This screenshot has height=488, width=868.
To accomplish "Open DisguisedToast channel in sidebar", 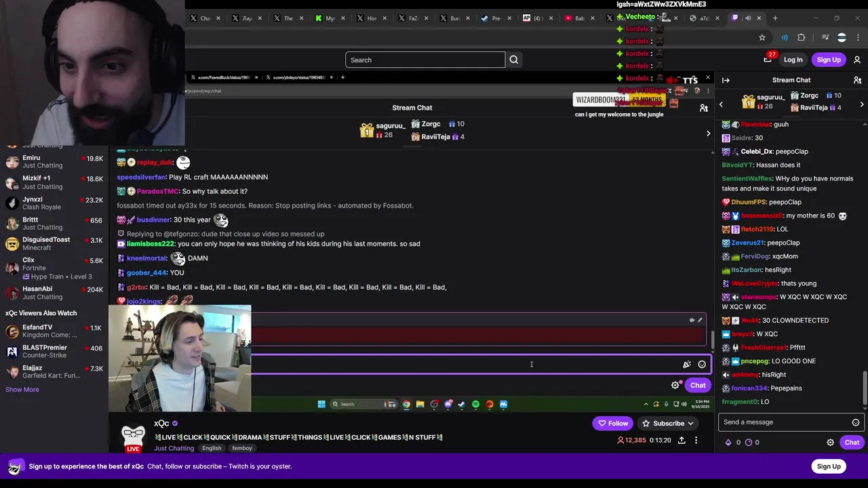I will coord(54,243).
